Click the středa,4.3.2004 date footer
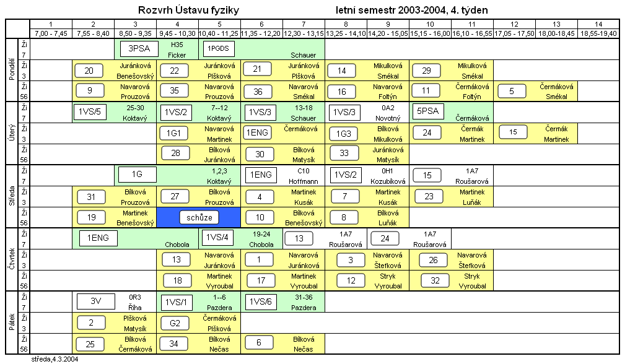The height and width of the screenshot is (364, 630). pyautogui.click(x=55, y=358)
